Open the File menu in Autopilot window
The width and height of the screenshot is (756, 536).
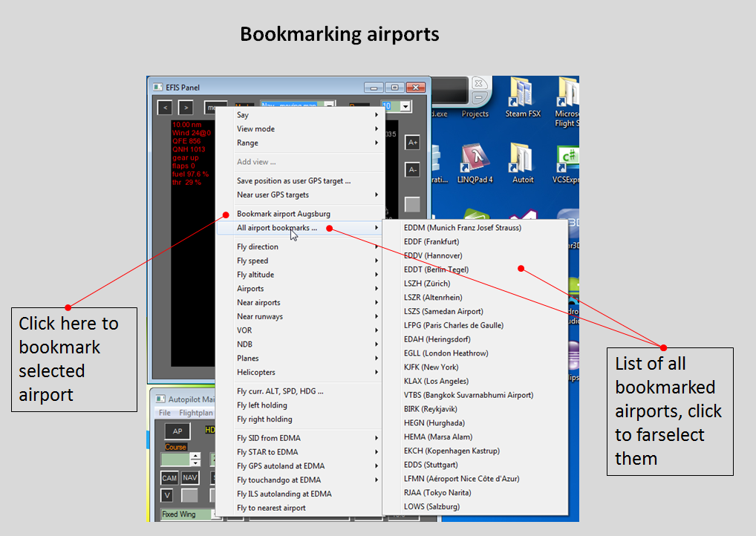click(x=165, y=413)
